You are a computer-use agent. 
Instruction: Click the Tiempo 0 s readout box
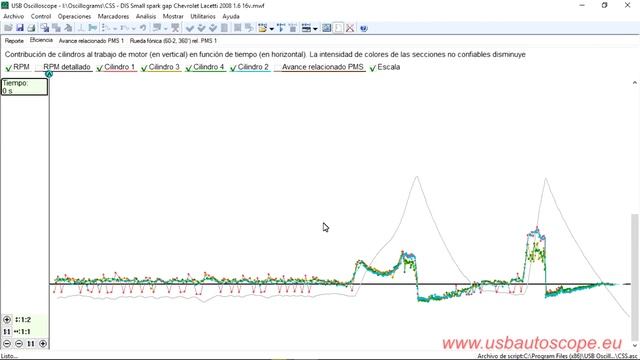pos(24,87)
